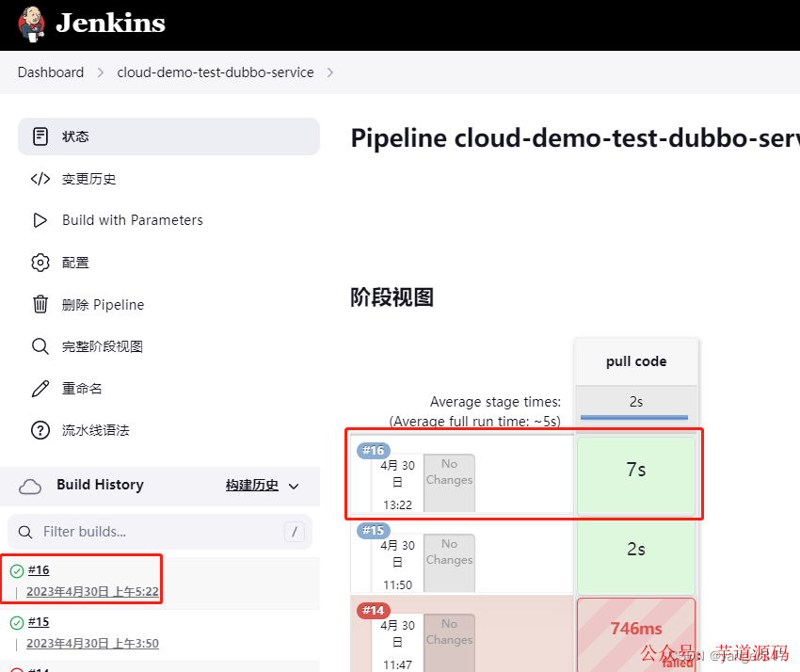Click the trash can icon
This screenshot has width=800, height=672.
pyautogui.click(x=40, y=304)
